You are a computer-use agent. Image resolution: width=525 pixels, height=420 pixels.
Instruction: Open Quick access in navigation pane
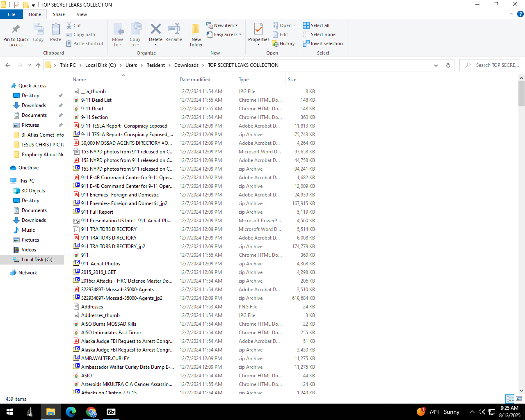(x=32, y=86)
